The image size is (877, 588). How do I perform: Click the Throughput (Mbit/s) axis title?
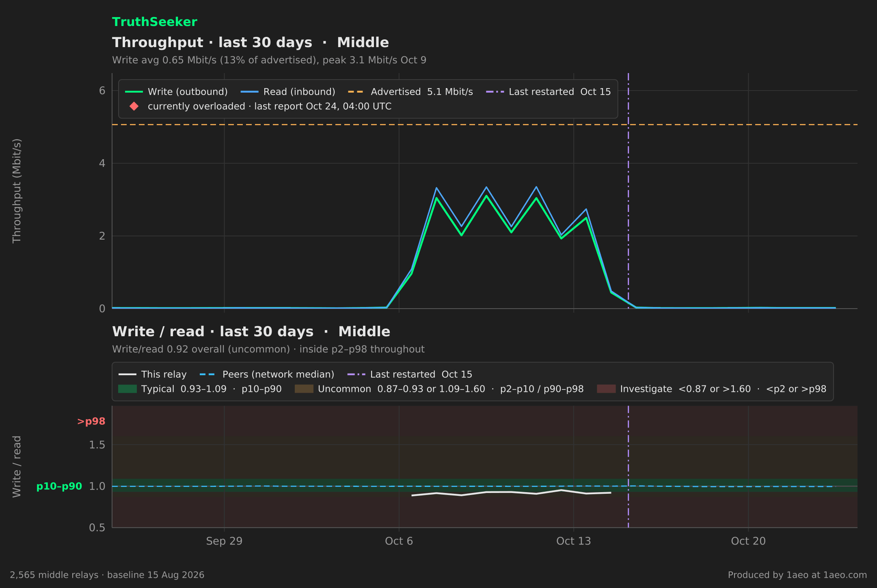17,191
